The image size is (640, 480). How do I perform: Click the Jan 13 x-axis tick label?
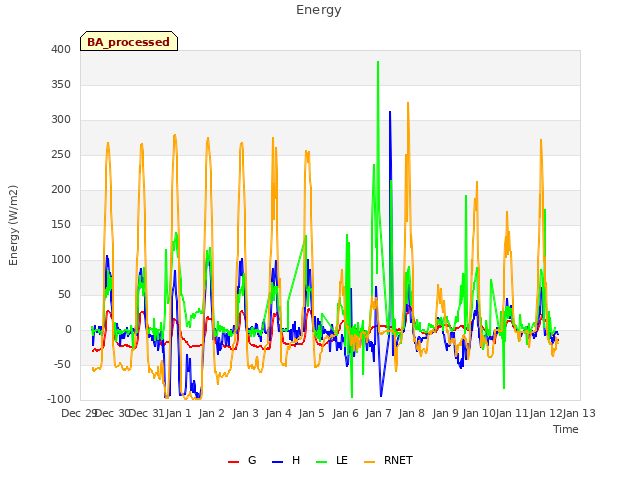(579, 413)
